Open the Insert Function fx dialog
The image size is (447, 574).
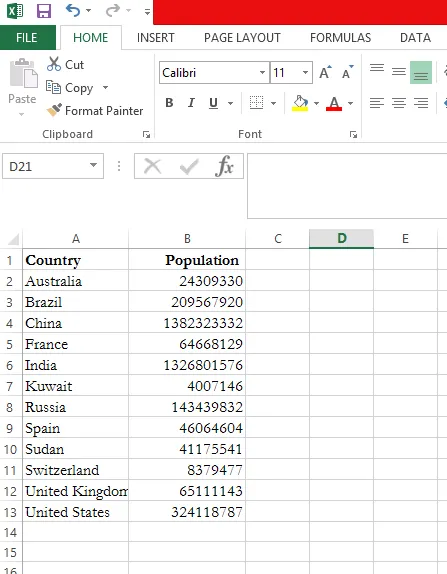tap(224, 166)
